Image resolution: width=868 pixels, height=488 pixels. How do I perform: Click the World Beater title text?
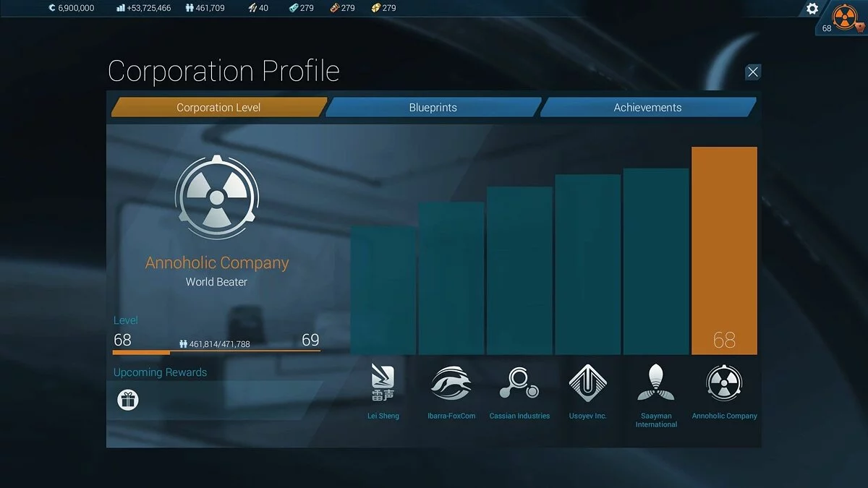tap(216, 282)
